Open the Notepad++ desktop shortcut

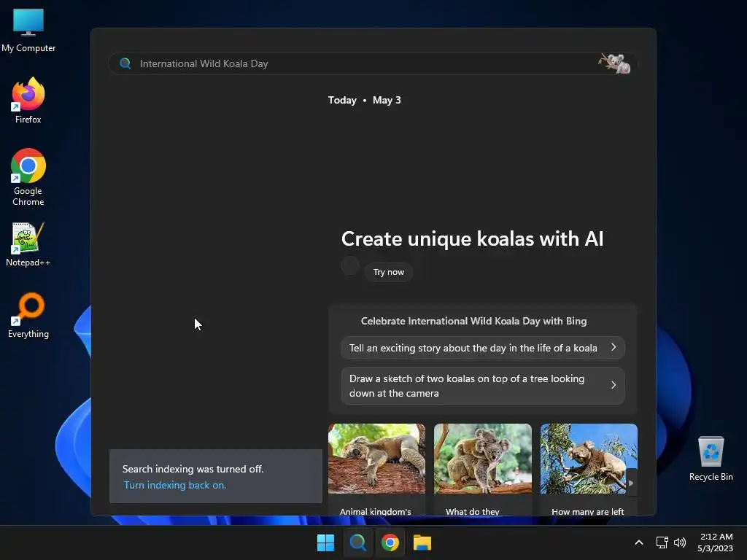28,244
